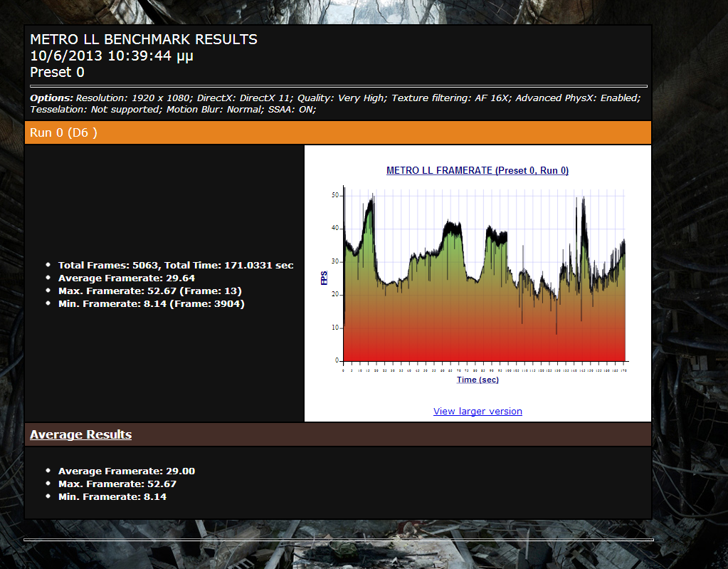Click the FPS axis label on chart

pos(324,278)
